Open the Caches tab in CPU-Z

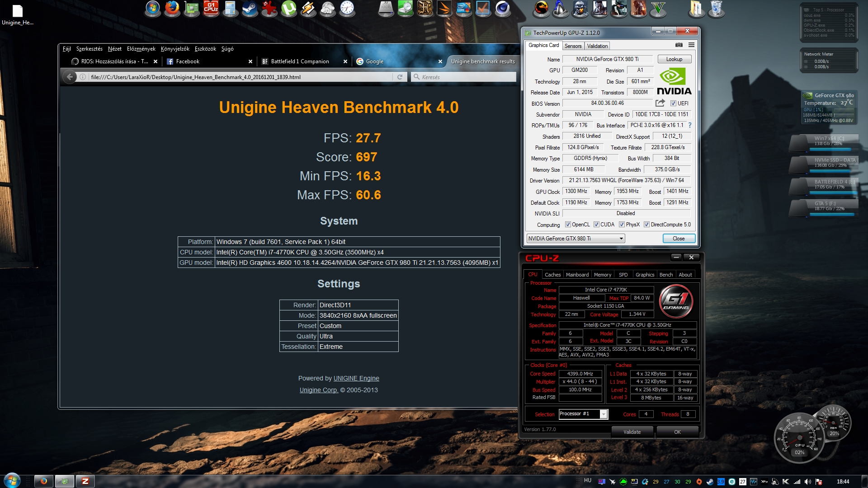point(552,275)
